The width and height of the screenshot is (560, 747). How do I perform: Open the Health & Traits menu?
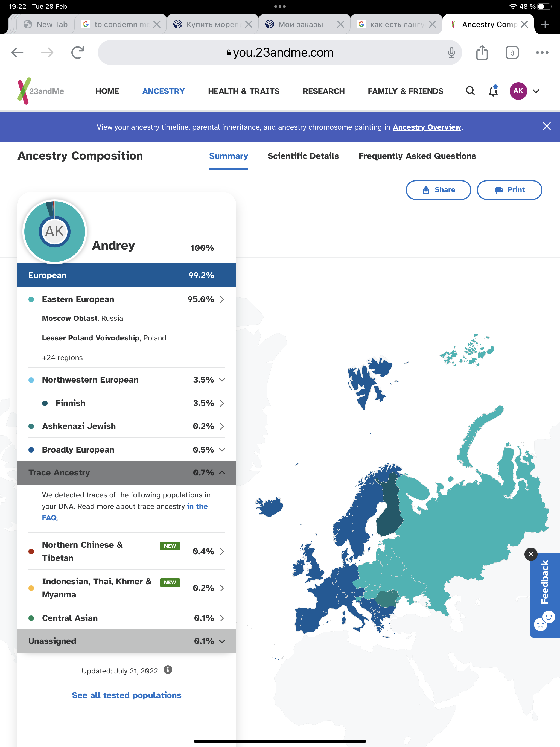244,91
